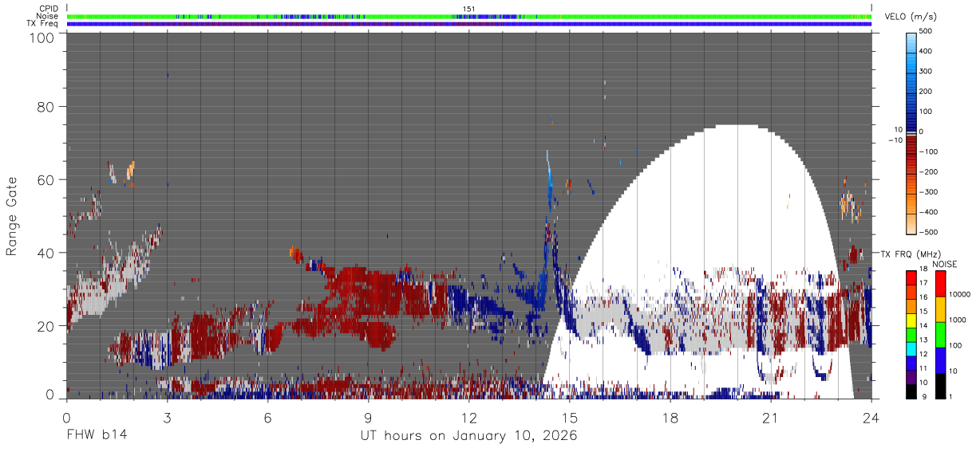Viewport: 980px width, 452px height.
Task: Click the UT hour 12 tick label
Action: pyautogui.click(x=469, y=417)
